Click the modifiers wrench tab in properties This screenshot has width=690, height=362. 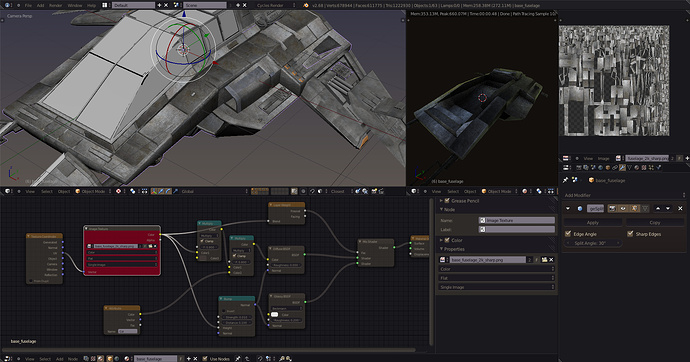(622, 168)
